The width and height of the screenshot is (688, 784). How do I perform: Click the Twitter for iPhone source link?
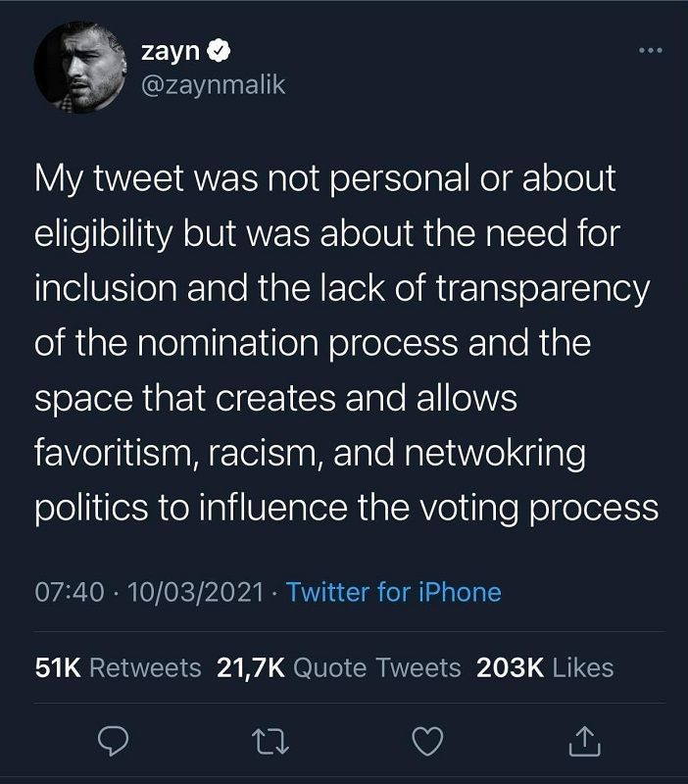pyautogui.click(x=393, y=592)
